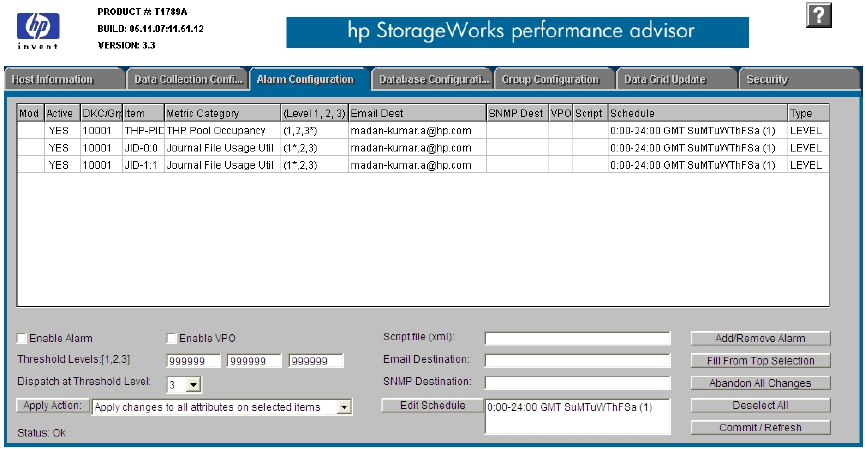Focus the Script file (xml) field
The width and height of the screenshot is (865, 449).
click(x=577, y=338)
